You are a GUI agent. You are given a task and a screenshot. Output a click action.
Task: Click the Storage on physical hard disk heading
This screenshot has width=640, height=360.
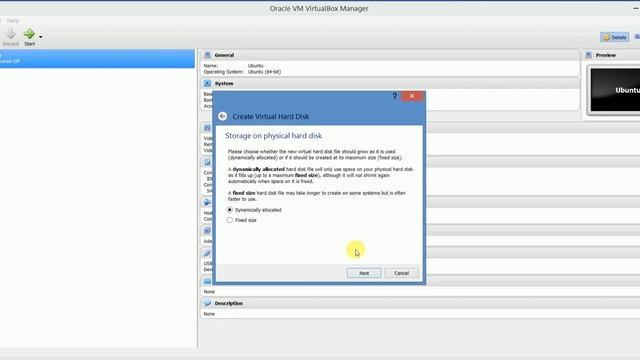(273, 136)
